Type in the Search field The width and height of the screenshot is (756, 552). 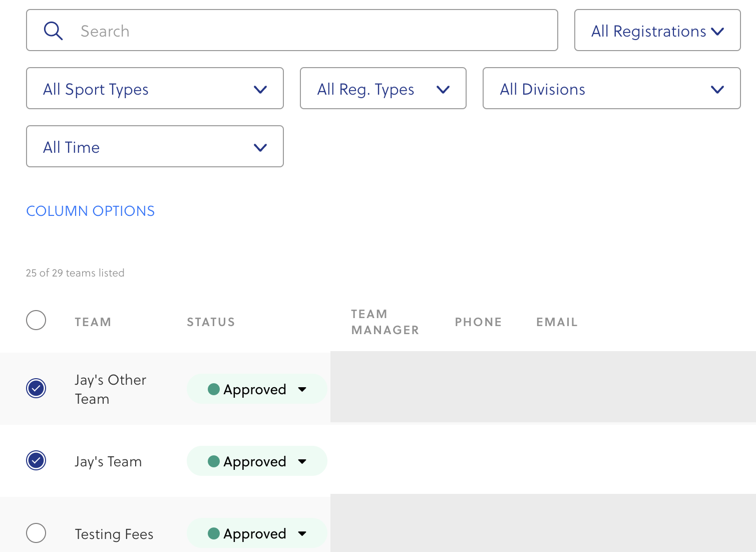[x=315, y=31]
